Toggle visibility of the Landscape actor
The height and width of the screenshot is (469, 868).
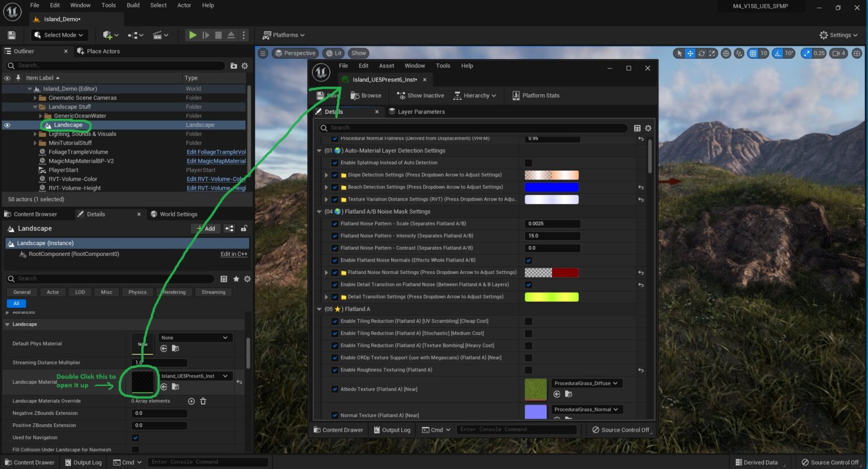pyautogui.click(x=6, y=124)
